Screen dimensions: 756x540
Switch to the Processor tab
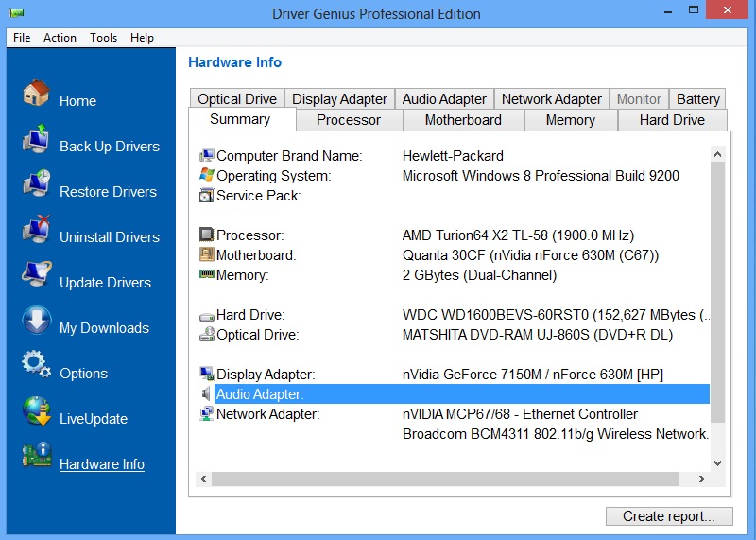click(x=349, y=120)
